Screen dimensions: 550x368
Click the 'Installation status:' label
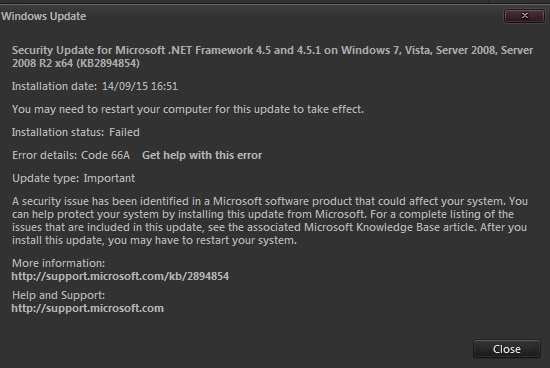point(58,132)
